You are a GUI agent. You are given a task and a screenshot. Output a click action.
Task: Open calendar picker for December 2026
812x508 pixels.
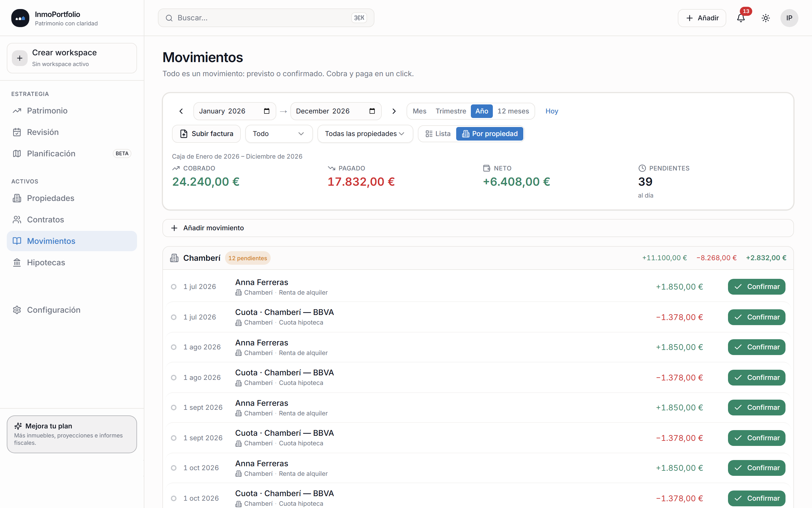pyautogui.click(x=372, y=111)
